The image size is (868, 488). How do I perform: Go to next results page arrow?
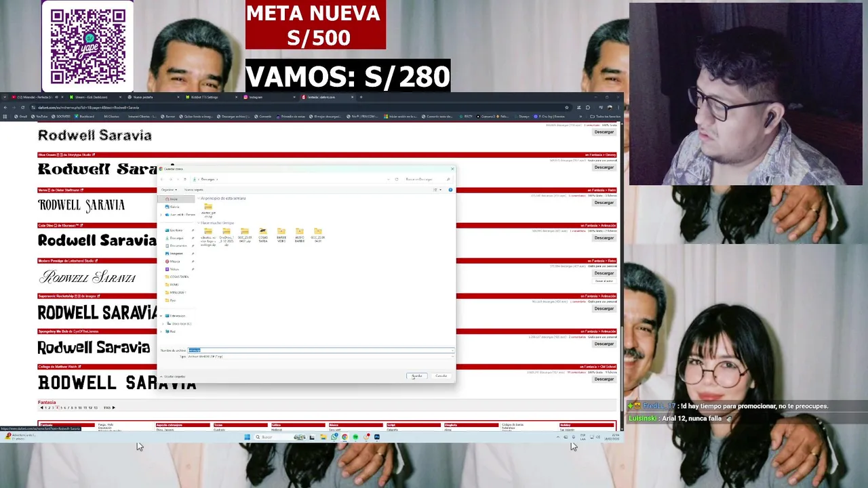[x=113, y=408]
